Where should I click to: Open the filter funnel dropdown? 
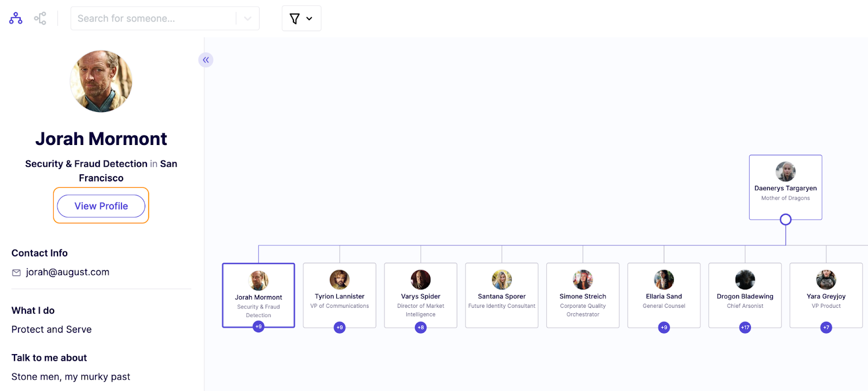click(301, 18)
